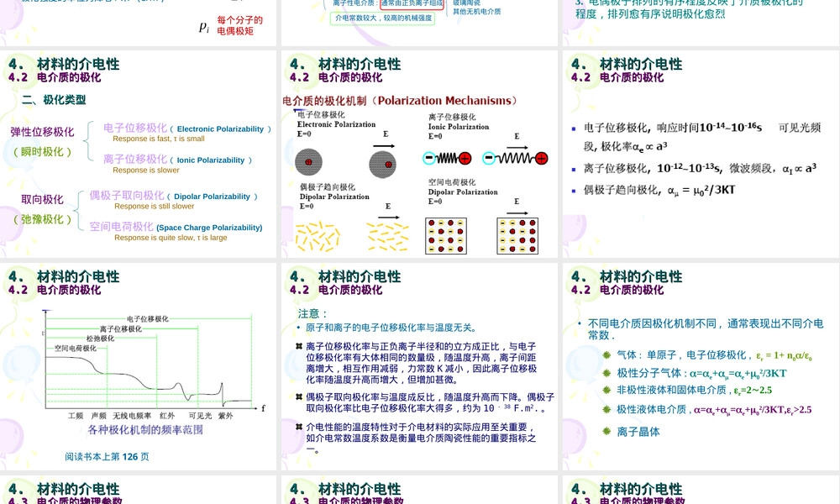Viewport: 840px width, 504px height.
Task: Click the bullet 原子和离子的电子位移极化率与温度无关
Action: coord(391,328)
